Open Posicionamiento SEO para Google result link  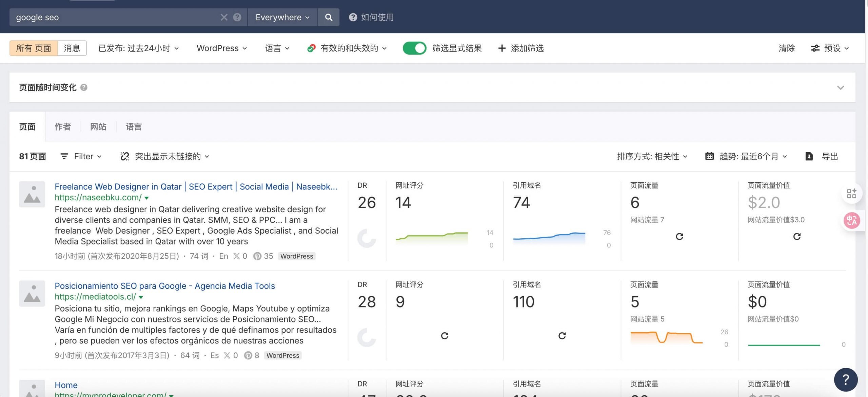pos(165,286)
